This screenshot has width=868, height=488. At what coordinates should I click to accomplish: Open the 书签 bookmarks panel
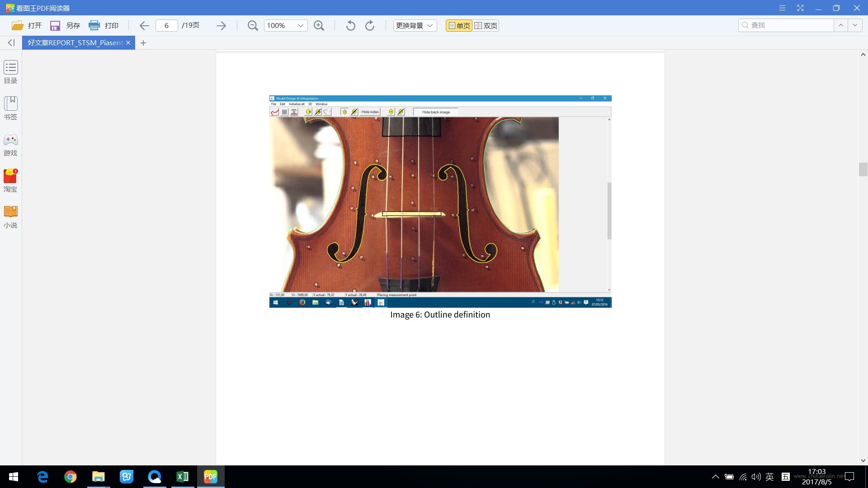coord(11,108)
